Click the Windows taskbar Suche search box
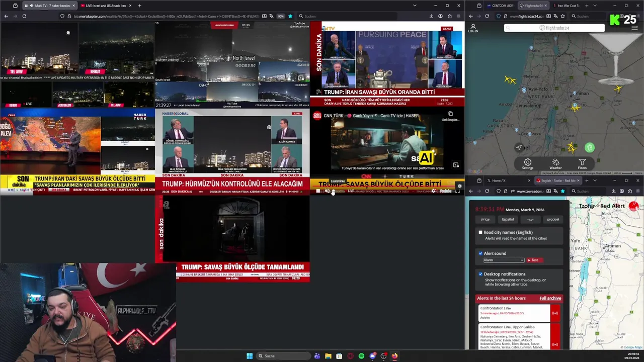 [283, 356]
